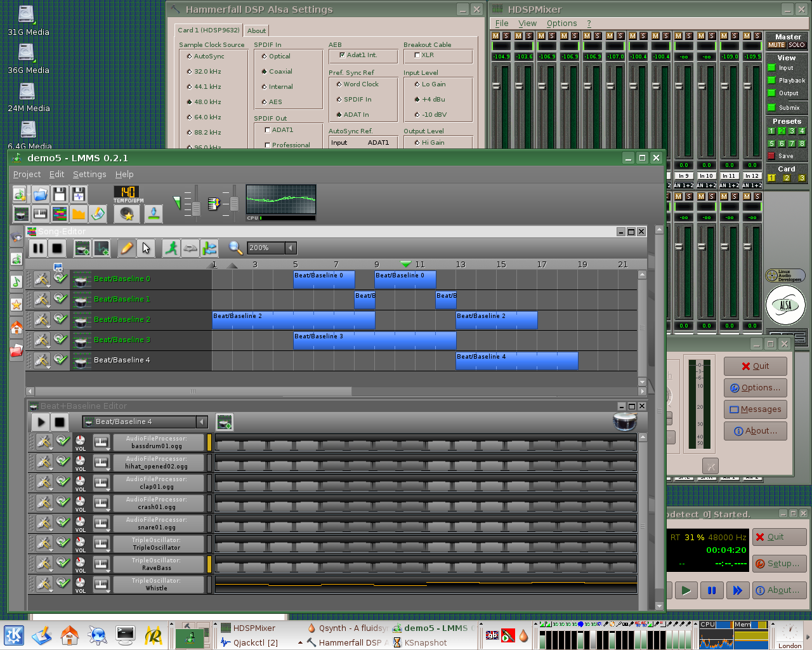This screenshot has width=812, height=650.
Task: Click Setup... button in Qjackctl window
Action: point(778,564)
